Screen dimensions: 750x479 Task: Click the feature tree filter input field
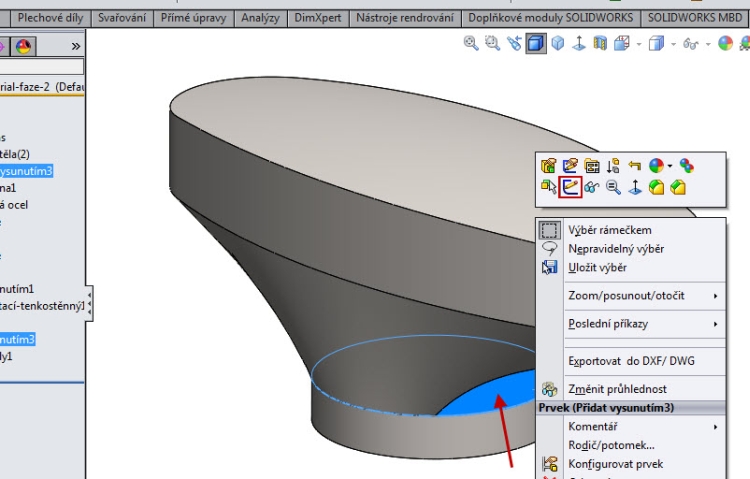(42, 67)
